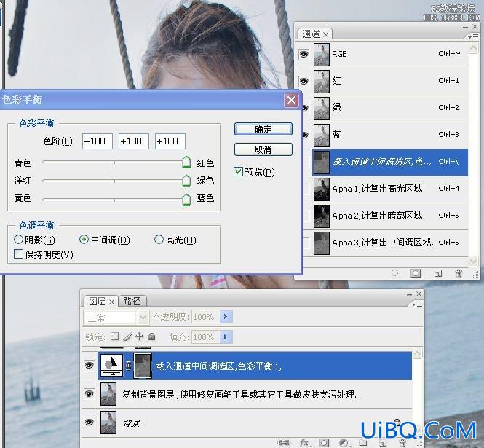Select 蓝 channel

(x=390, y=135)
